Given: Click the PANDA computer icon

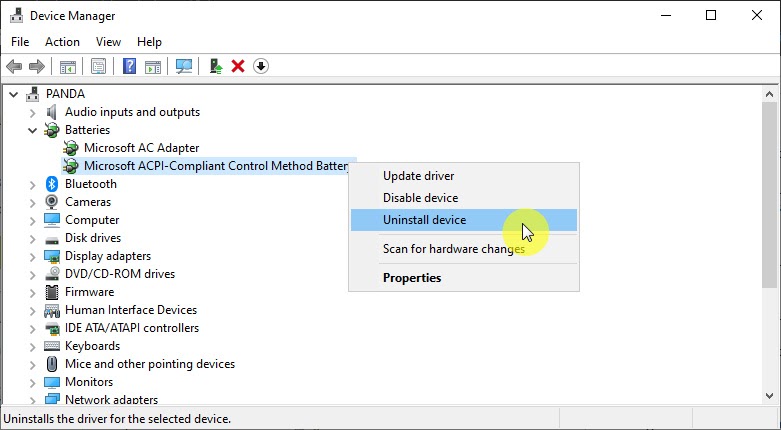Looking at the screenshot, I should pyautogui.click(x=33, y=94).
